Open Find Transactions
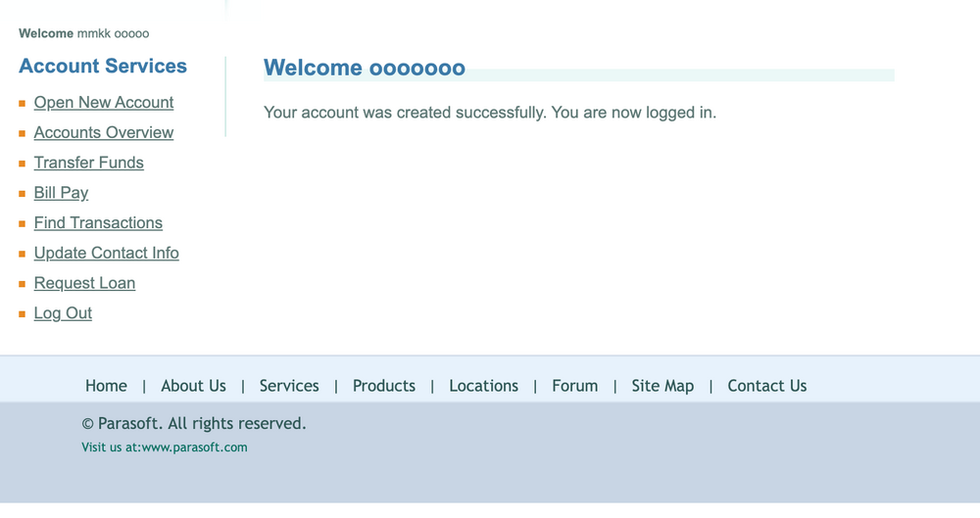The width and height of the screenshot is (980, 518). [98, 222]
